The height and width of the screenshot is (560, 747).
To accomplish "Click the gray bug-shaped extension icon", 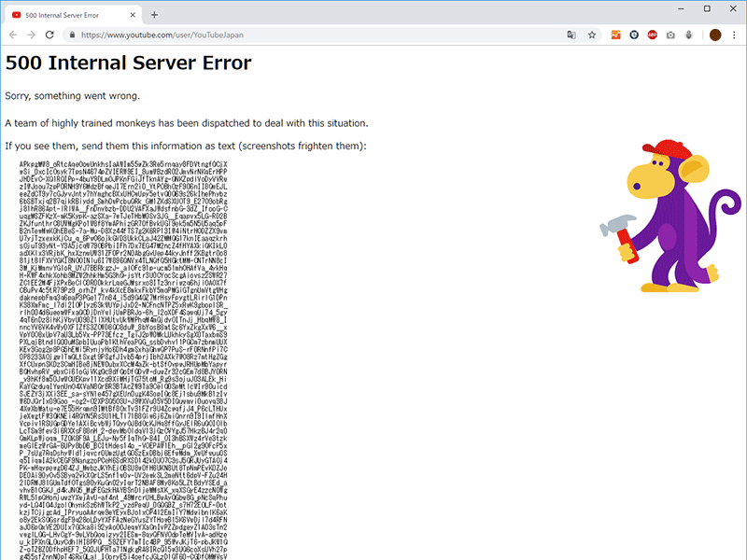I will point(689,35).
